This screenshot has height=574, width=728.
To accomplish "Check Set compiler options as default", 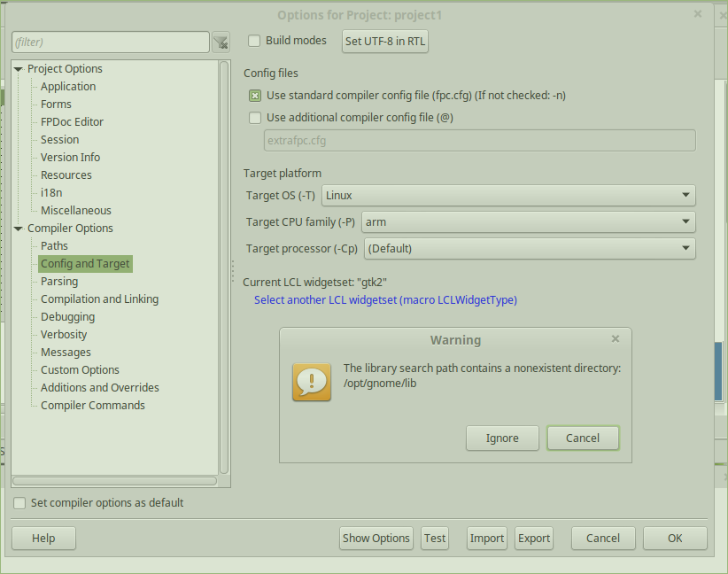I will (19, 503).
